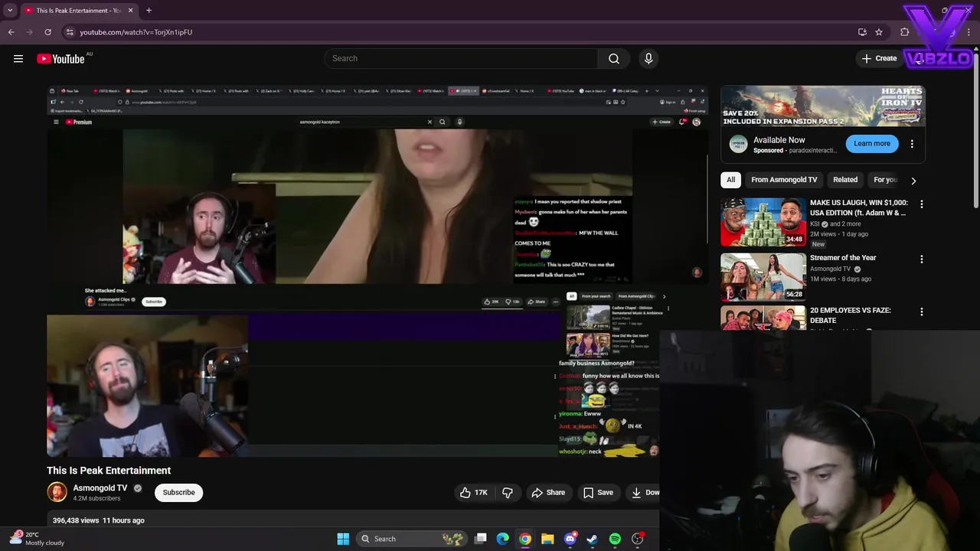Viewport: 980px width, 551px height.
Task: Show more chips with the right arrow
Action: pos(913,181)
